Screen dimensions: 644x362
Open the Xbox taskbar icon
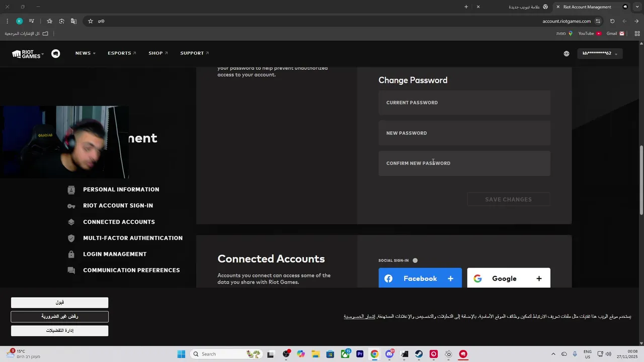coord(345,354)
